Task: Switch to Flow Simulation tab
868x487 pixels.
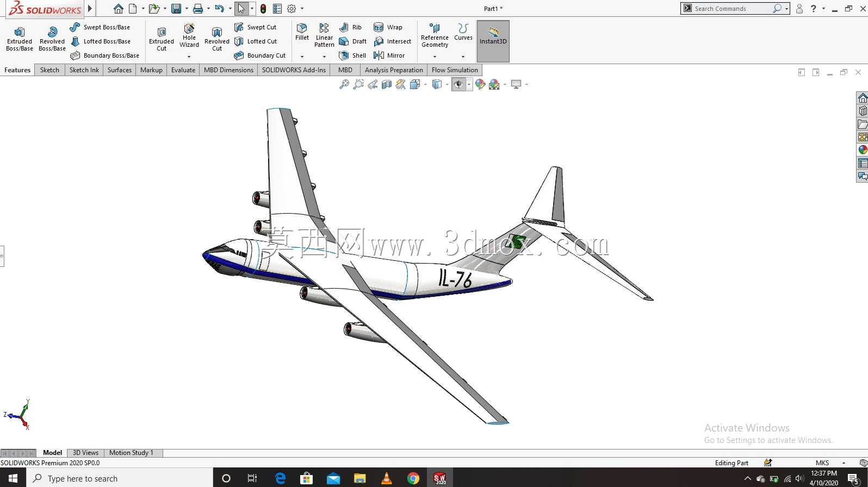Action: (455, 70)
